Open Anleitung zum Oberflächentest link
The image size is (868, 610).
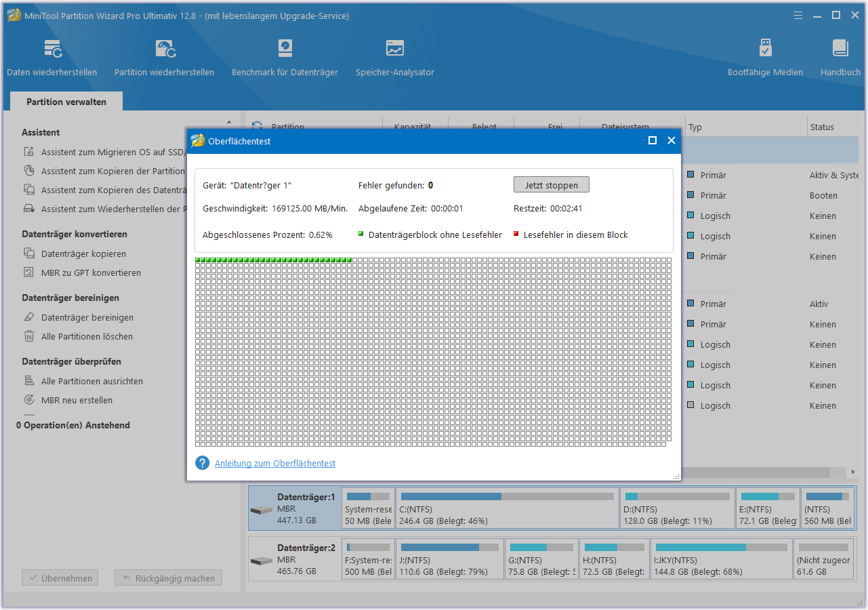pyautogui.click(x=275, y=463)
